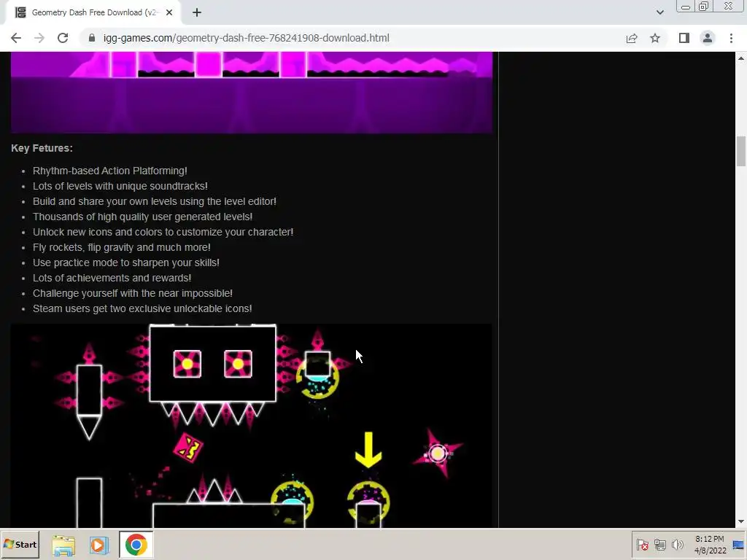Click 'Steam users get two exclusive unlockable icons!'
This screenshot has width=747, height=560.
click(x=142, y=308)
